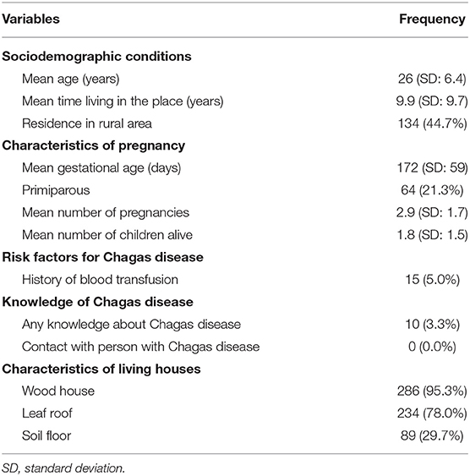Select Mean number of children alive
The height and width of the screenshot is (476, 470).
tap(107, 235)
